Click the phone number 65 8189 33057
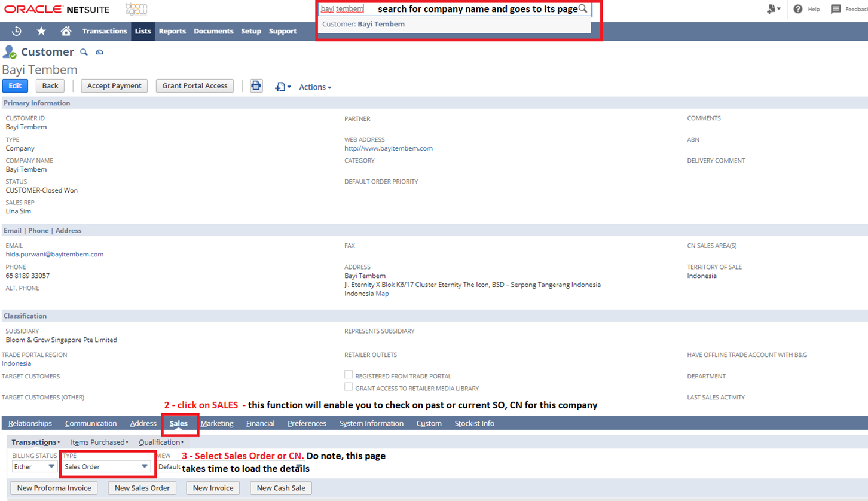The width and height of the screenshot is (868, 501). [27, 276]
